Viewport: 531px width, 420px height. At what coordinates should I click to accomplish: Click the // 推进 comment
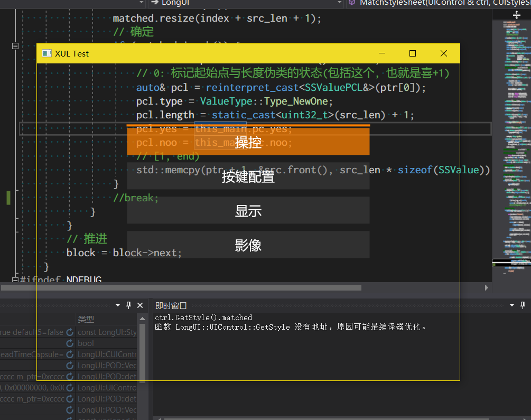(x=87, y=238)
